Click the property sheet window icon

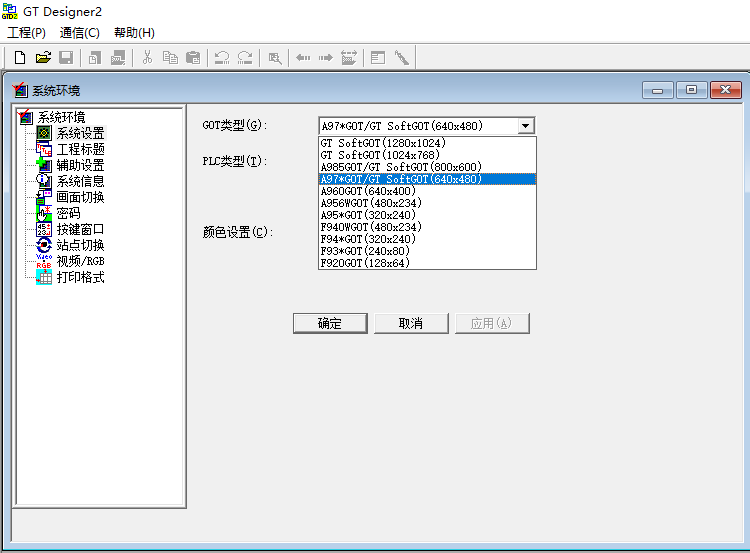378,58
